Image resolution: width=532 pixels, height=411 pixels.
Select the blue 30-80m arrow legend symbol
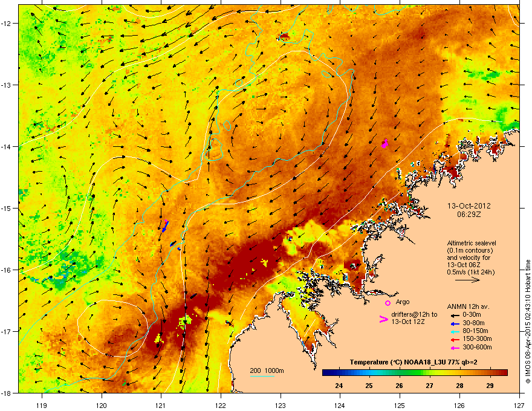tap(454, 323)
